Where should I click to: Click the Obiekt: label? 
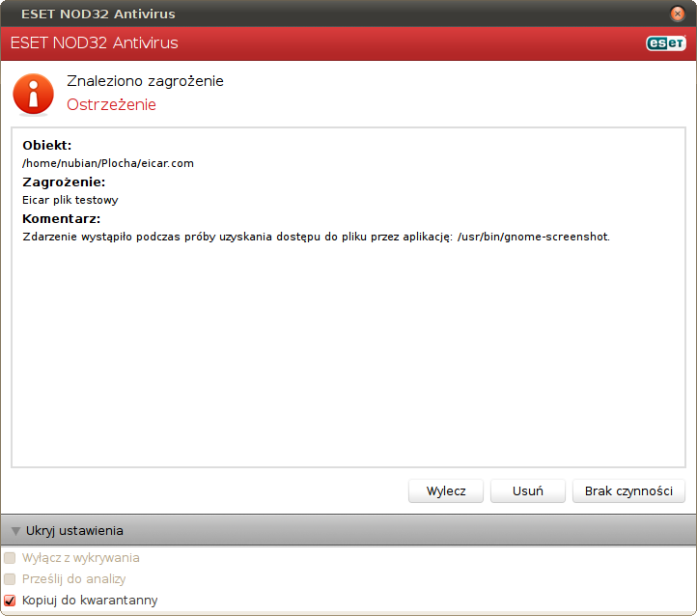click(46, 146)
